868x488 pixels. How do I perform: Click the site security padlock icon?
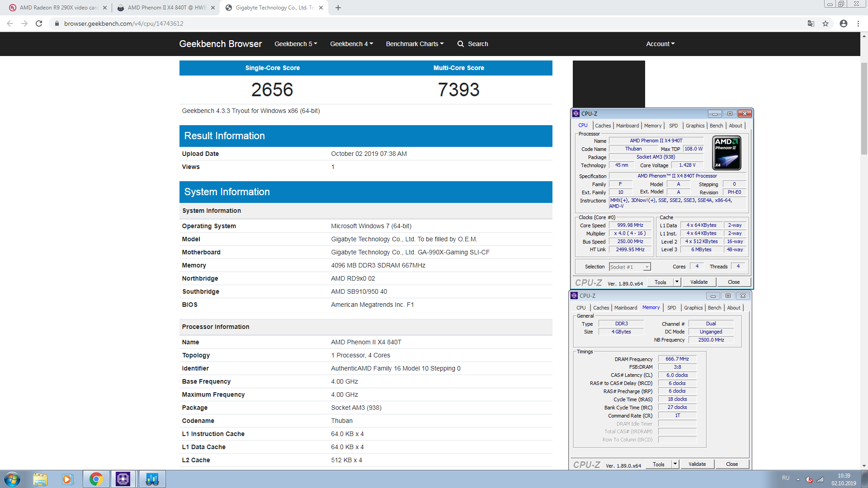coord(57,23)
